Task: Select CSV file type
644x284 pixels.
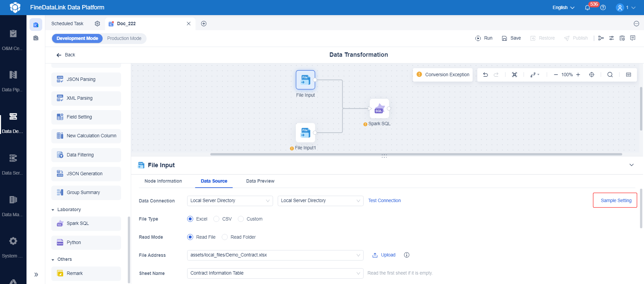Action: (216, 219)
